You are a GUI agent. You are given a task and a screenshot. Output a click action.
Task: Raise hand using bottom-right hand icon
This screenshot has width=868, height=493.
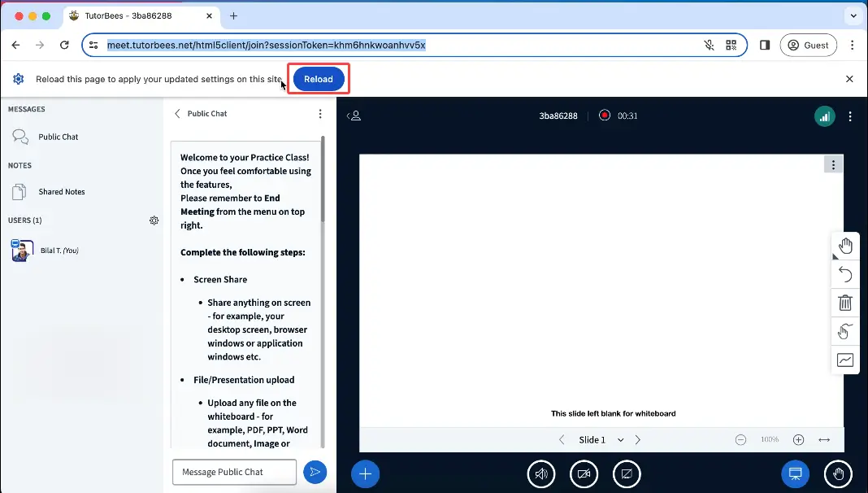click(838, 473)
